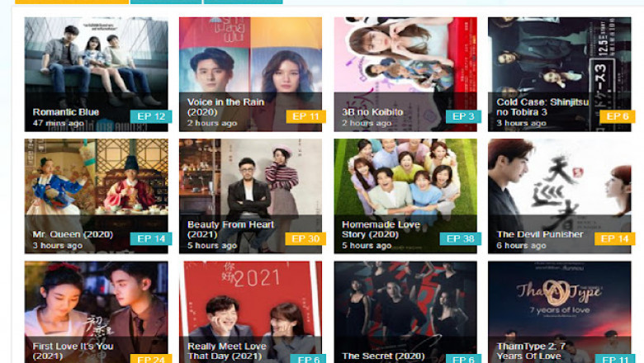Select Really Meet Love That Day poster
This screenshot has width=644, height=363.
click(x=250, y=312)
